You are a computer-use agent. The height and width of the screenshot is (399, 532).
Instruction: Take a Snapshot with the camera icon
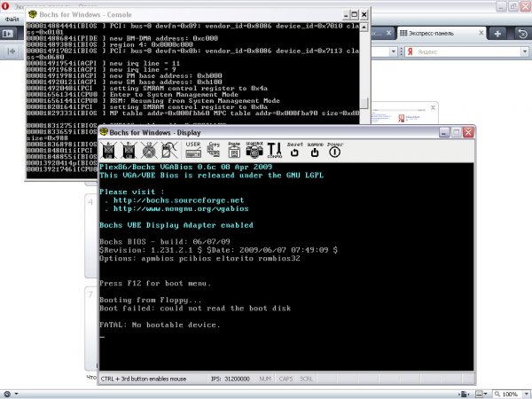254,150
